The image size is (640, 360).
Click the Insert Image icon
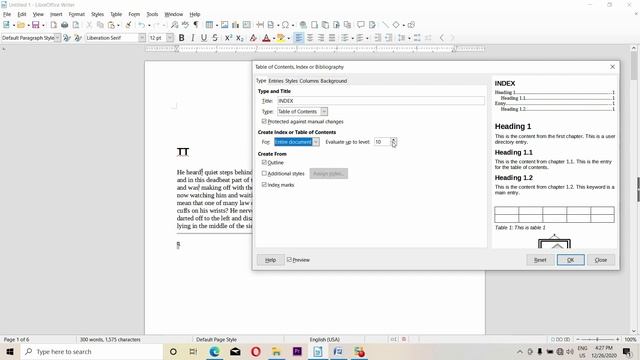tap(224, 25)
